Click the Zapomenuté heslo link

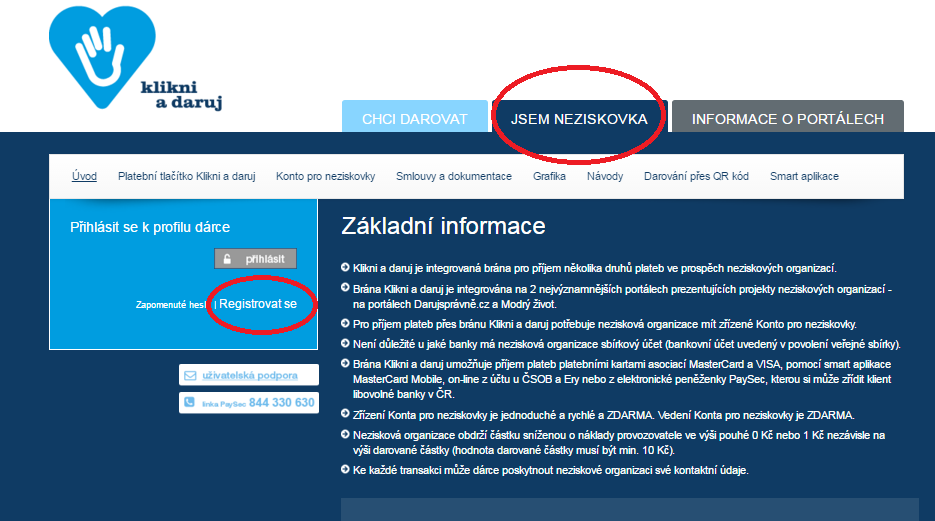point(171,305)
